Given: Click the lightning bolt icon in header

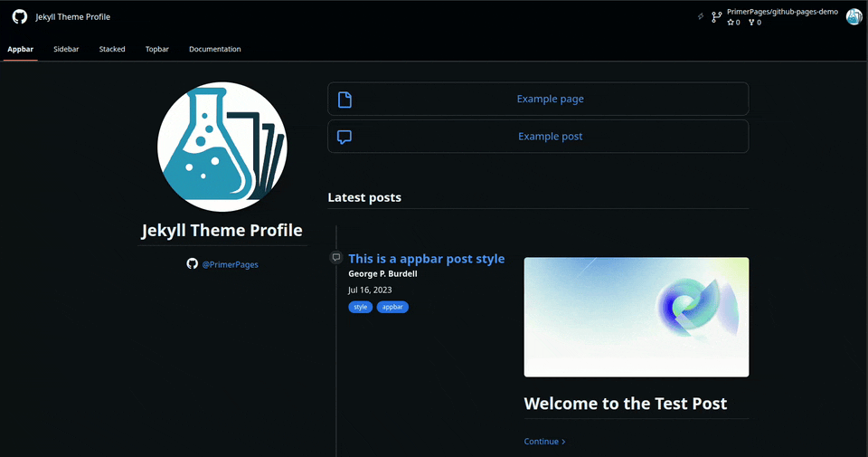Looking at the screenshot, I should coord(701,16).
